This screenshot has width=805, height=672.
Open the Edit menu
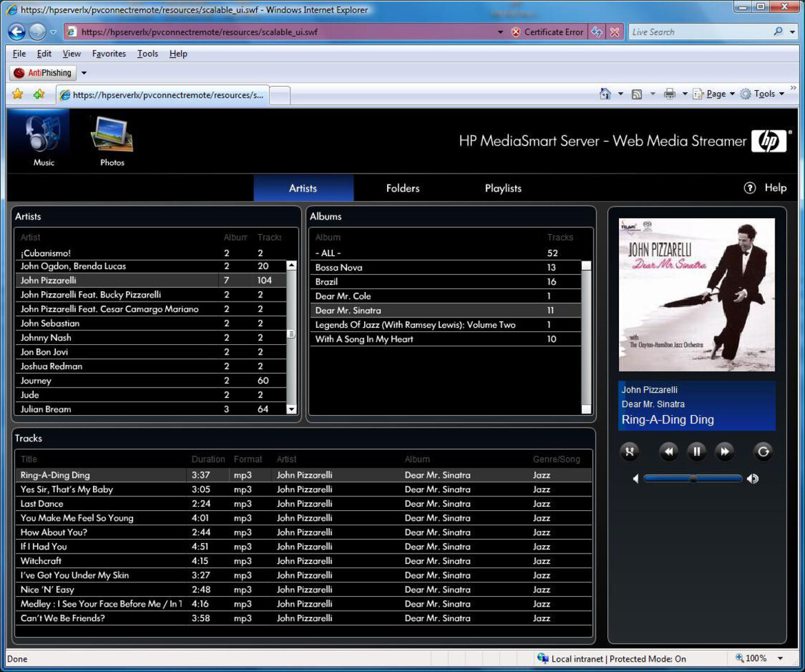(44, 54)
